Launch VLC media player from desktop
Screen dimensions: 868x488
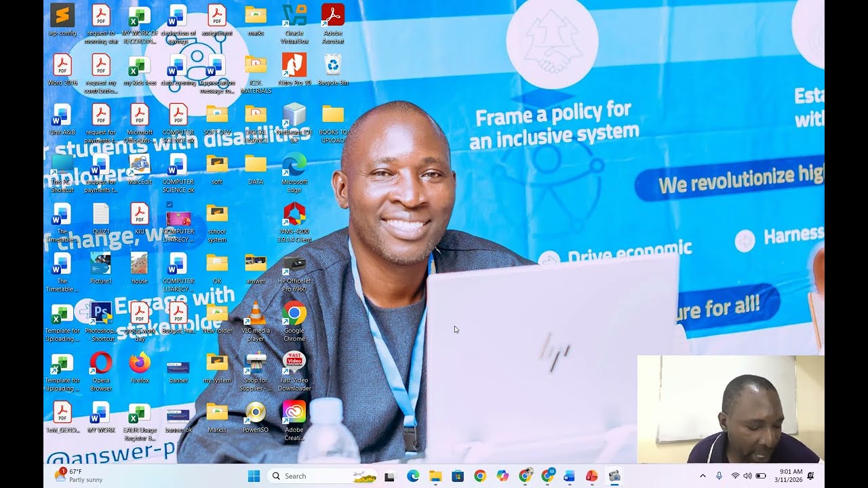256,321
